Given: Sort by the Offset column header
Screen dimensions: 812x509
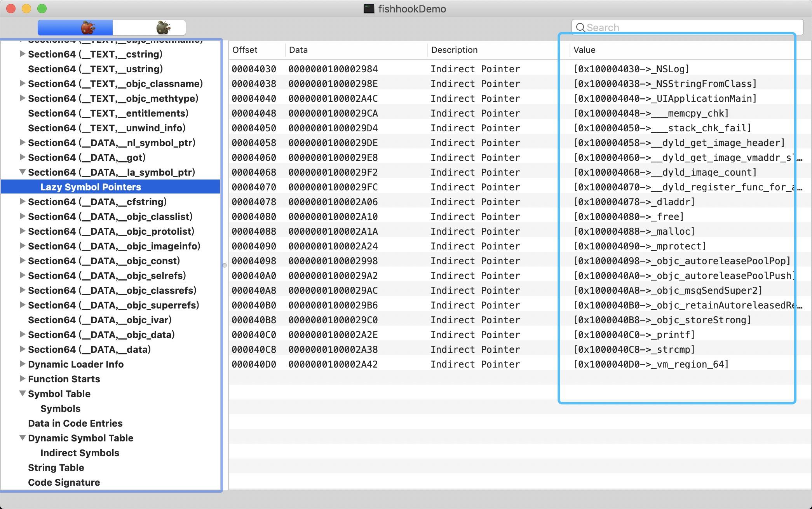Looking at the screenshot, I should point(245,50).
